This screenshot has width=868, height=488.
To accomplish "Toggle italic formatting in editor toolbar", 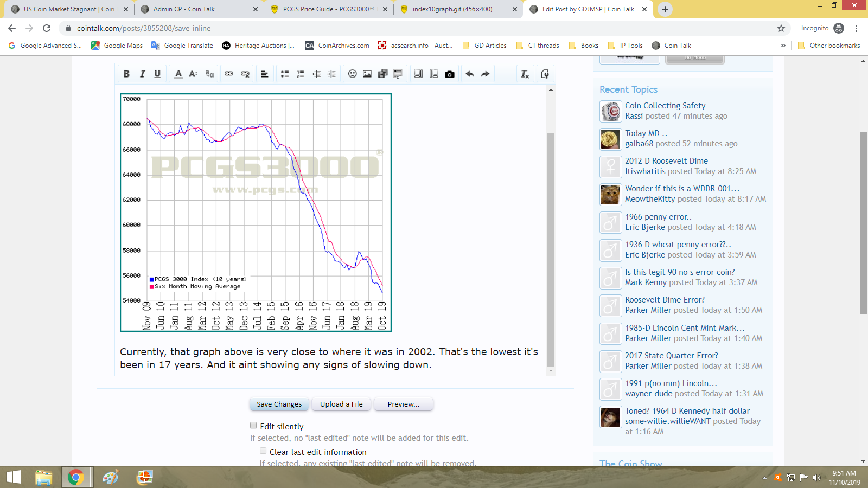I will 142,74.
